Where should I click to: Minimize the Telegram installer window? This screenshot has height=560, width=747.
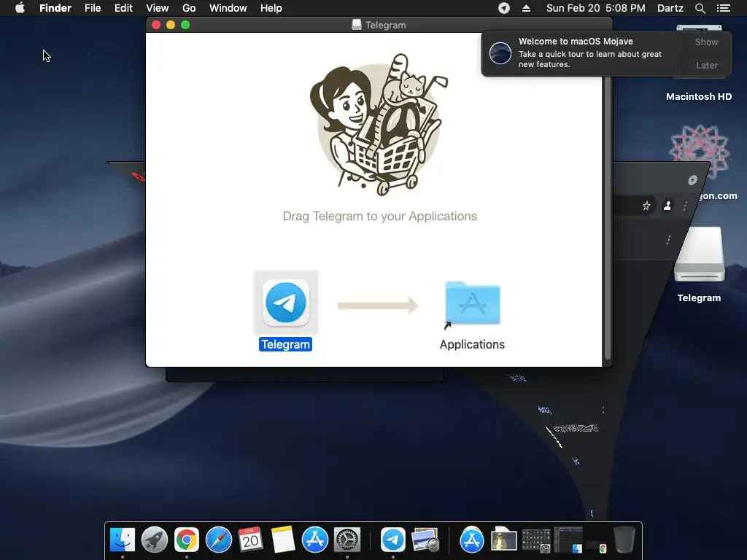click(171, 25)
